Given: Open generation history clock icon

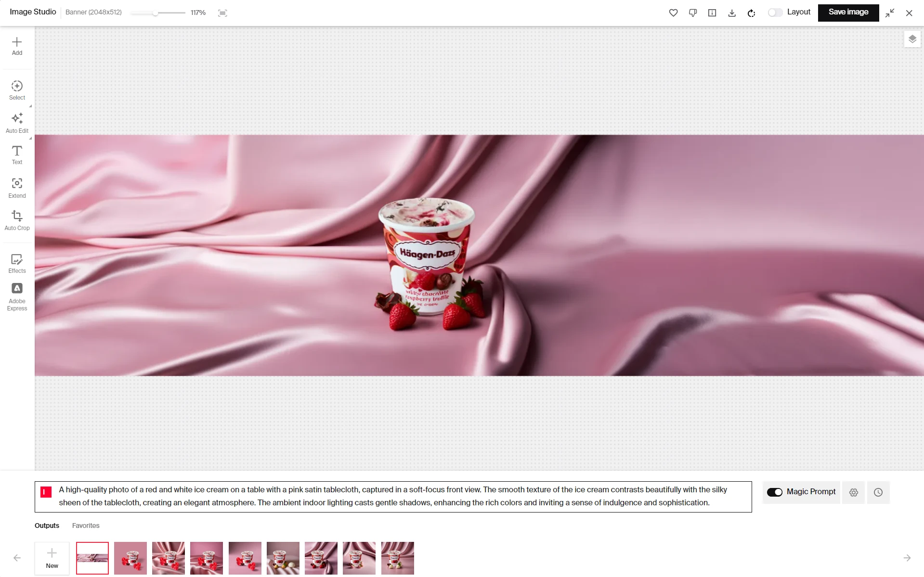Looking at the screenshot, I should click(878, 492).
